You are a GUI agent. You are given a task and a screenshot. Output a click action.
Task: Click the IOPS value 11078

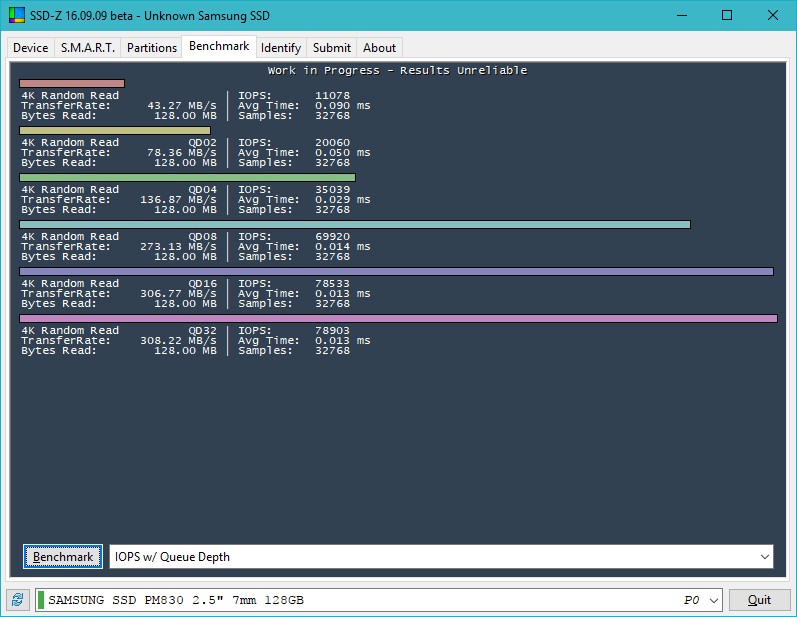coord(332,96)
